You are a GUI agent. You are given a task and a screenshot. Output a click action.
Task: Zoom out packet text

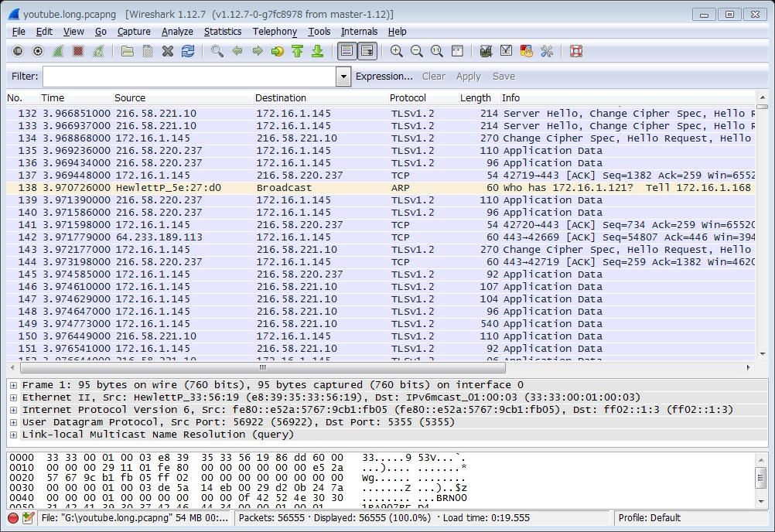[x=417, y=51]
